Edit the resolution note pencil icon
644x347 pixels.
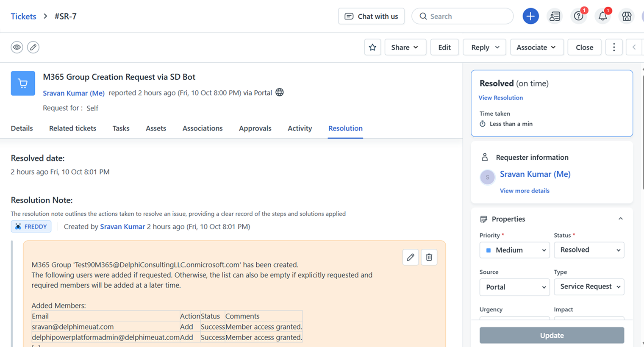tap(411, 257)
